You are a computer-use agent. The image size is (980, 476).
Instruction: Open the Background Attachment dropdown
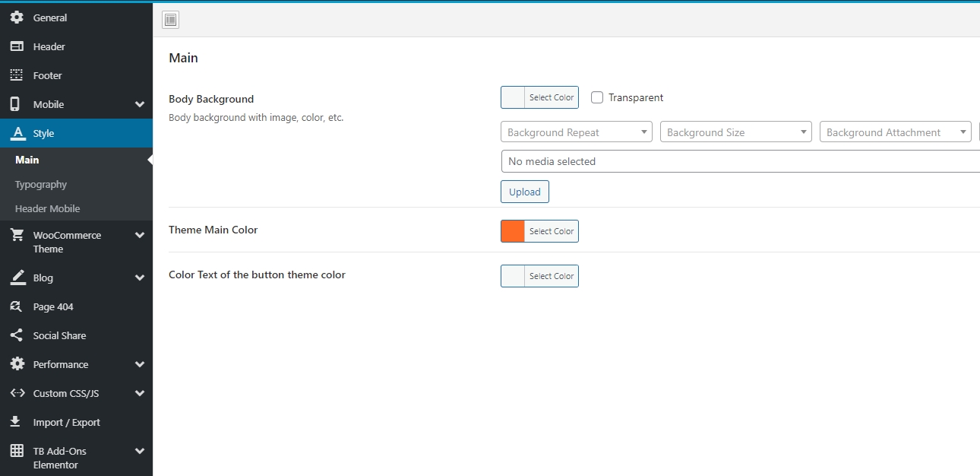point(896,132)
